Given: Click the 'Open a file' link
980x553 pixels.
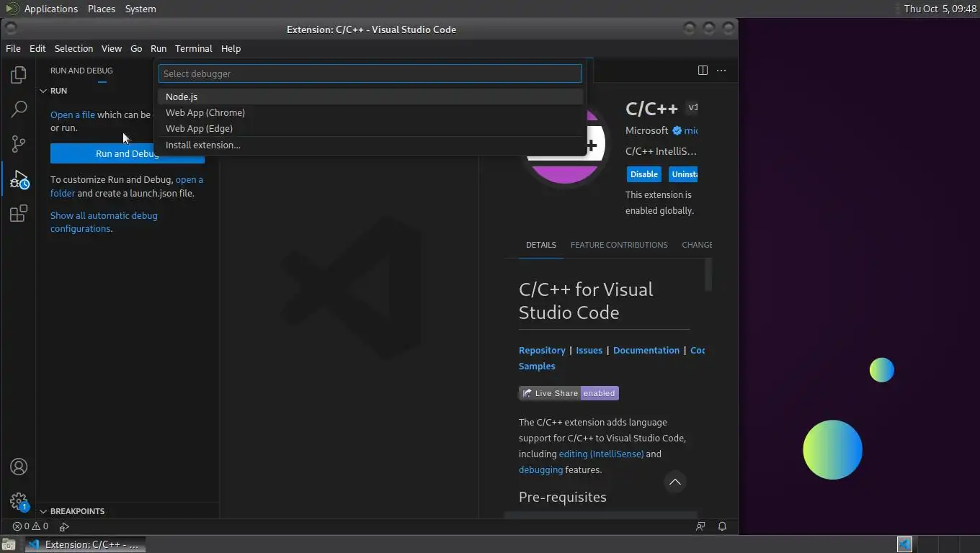Looking at the screenshot, I should [x=73, y=114].
